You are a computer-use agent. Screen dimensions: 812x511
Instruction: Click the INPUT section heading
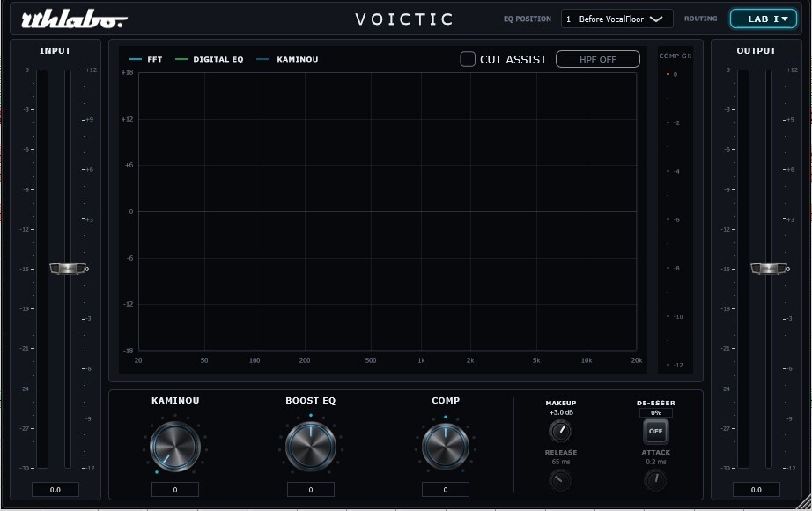click(55, 51)
